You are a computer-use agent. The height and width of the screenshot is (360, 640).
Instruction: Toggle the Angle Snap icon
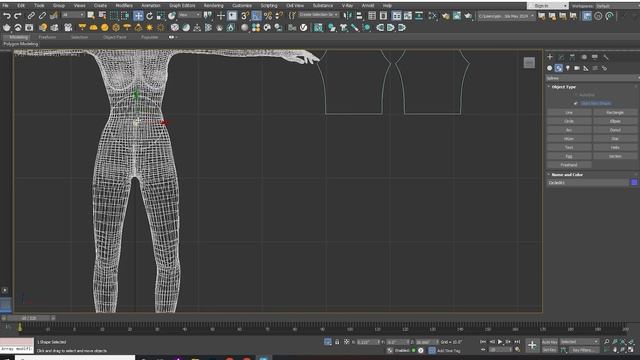pyautogui.click(x=256, y=16)
